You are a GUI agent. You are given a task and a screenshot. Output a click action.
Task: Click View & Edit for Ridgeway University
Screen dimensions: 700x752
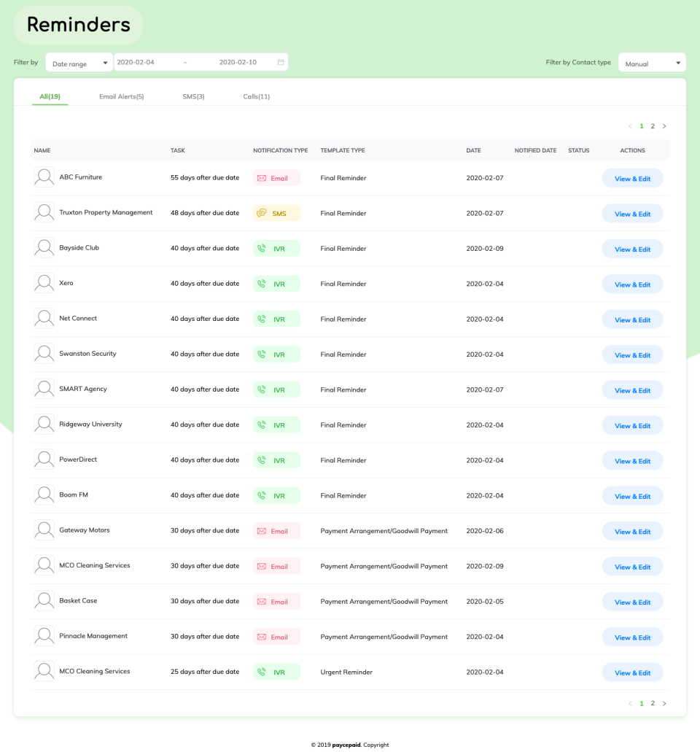click(x=632, y=426)
